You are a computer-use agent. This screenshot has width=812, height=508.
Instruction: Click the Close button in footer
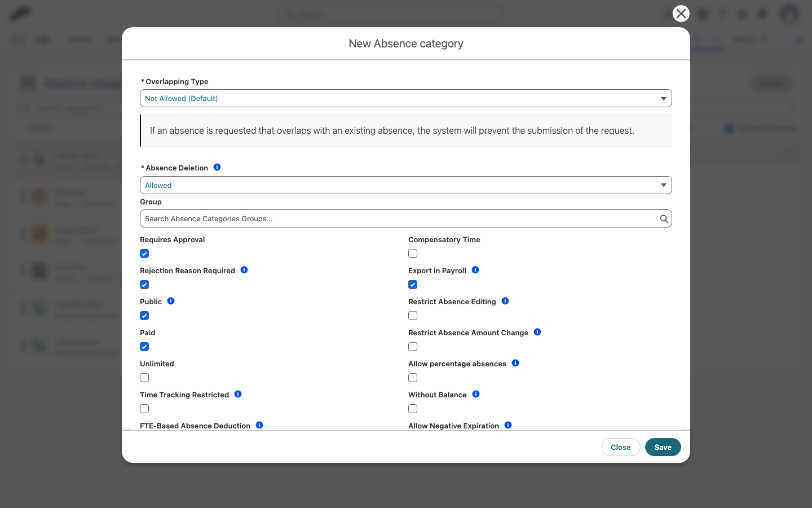tap(620, 447)
